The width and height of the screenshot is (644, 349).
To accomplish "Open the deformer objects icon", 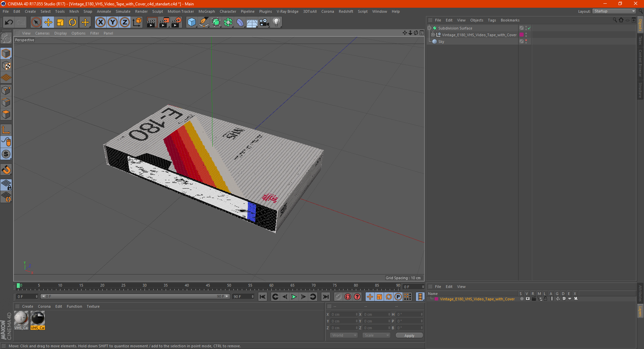I will coord(240,22).
